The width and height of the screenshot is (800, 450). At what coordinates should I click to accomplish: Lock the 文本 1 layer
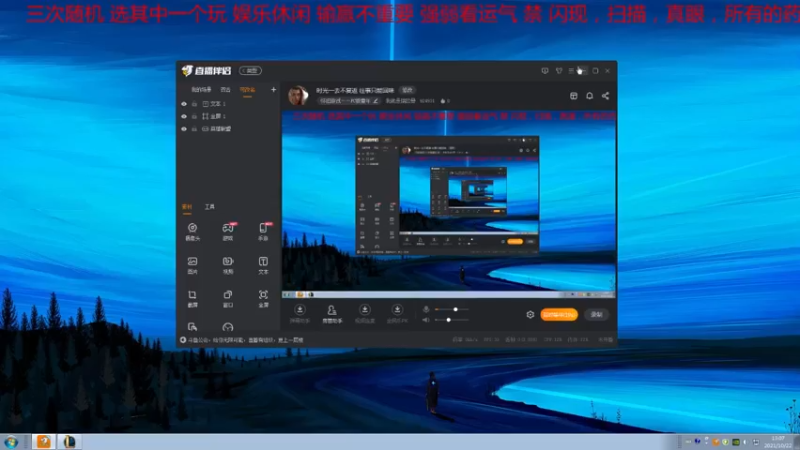coord(194,104)
